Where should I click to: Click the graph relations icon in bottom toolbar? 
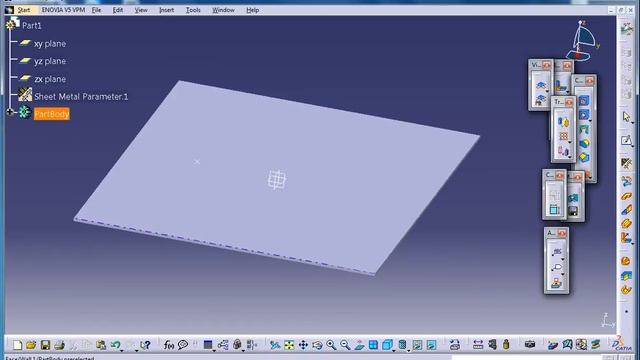coord(223,345)
